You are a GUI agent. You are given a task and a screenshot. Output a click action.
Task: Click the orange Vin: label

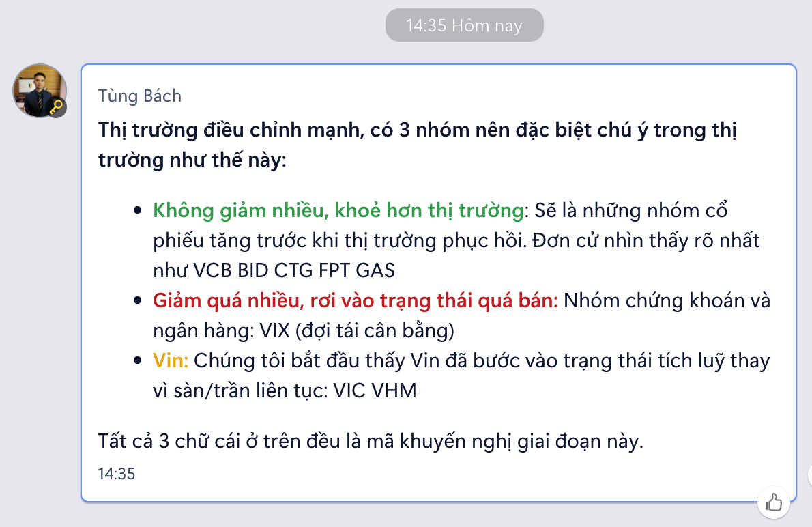171,360
